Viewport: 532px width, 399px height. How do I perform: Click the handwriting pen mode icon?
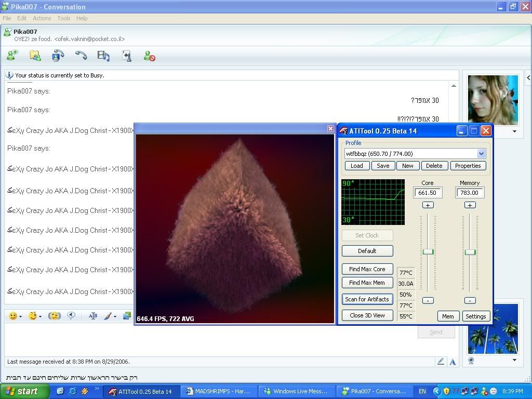[441, 362]
